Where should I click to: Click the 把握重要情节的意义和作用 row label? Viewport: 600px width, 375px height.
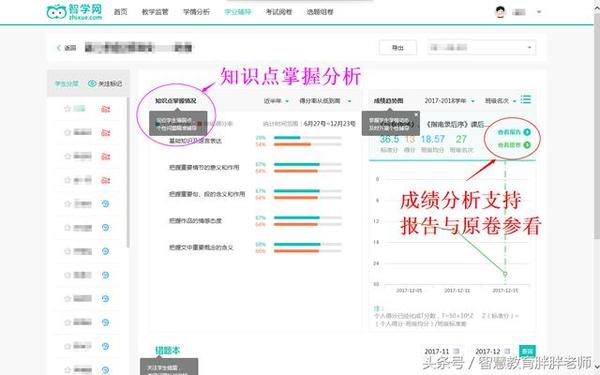[204, 167]
